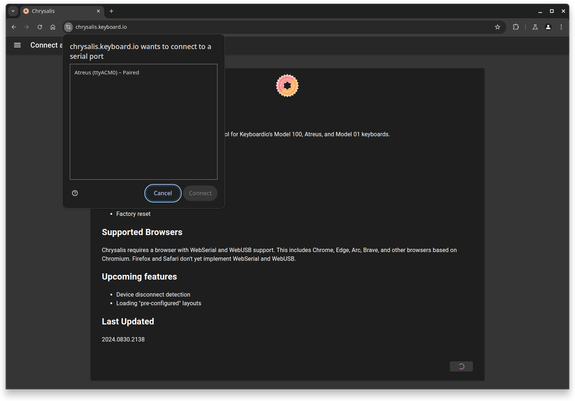Screen dimensions: 575x401
Task: Open Chrysalis hamburger navigation menu
Action: coord(17,45)
